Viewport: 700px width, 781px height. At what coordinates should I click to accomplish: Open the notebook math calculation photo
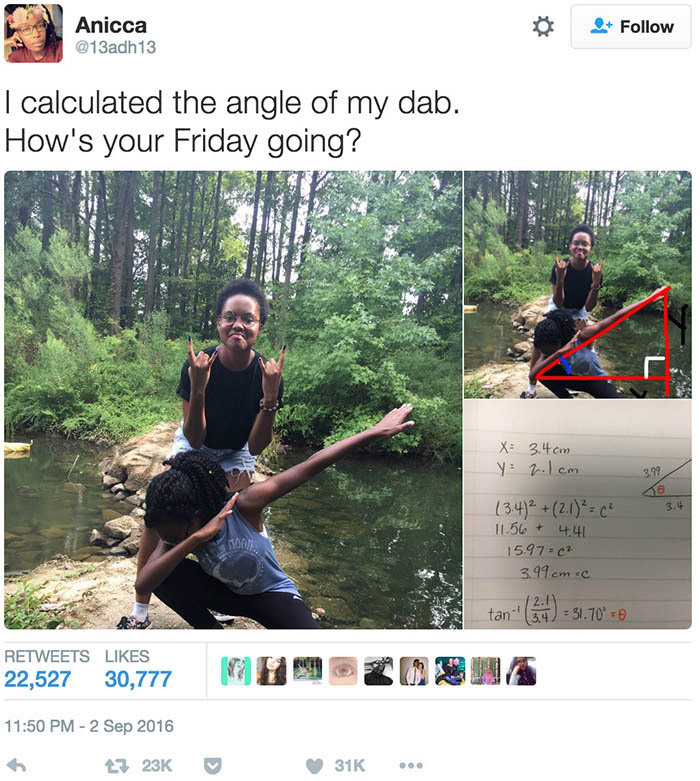[x=578, y=515]
